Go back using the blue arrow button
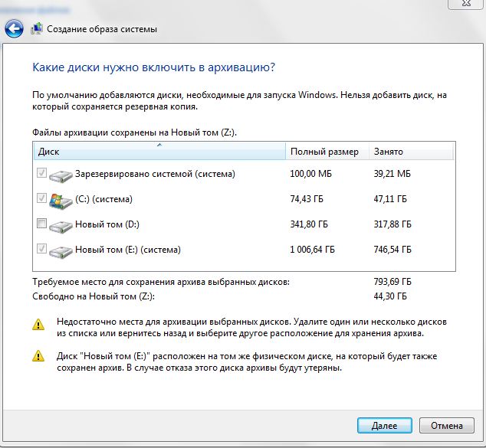This screenshot has width=486, height=448. point(14,29)
